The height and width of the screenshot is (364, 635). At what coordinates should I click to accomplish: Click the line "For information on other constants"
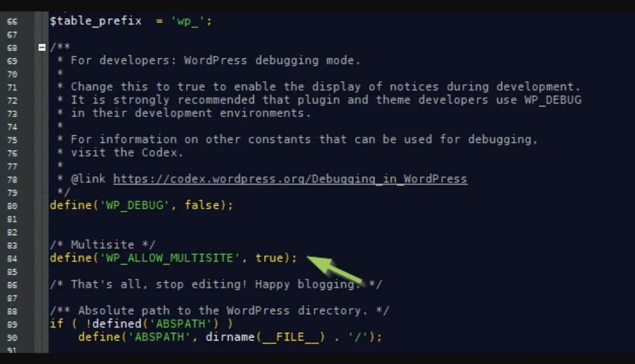(x=304, y=139)
